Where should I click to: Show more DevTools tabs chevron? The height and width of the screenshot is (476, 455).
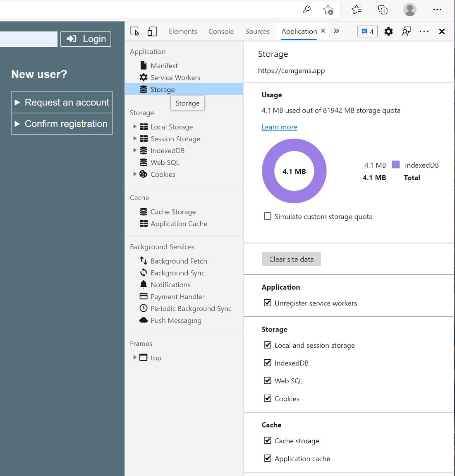tap(337, 31)
